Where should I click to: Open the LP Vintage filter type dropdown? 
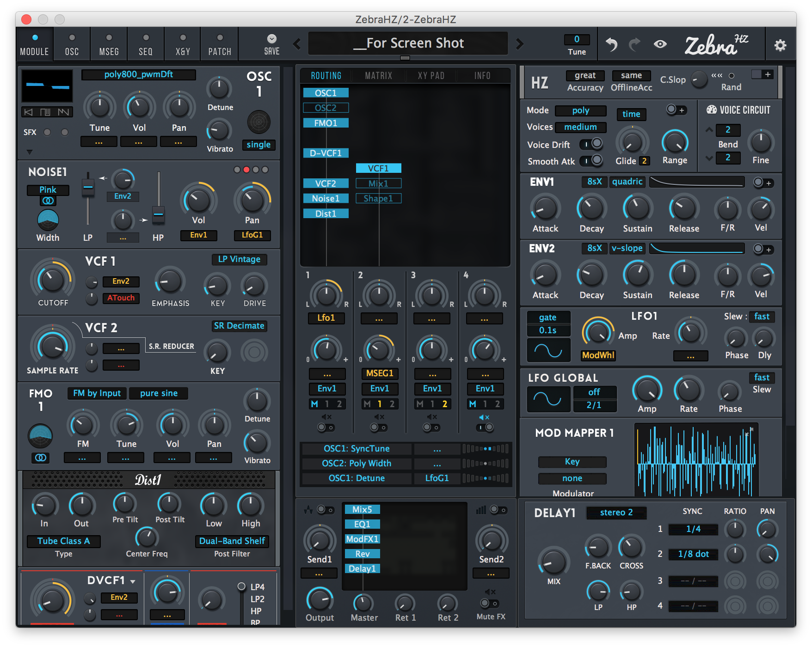pyautogui.click(x=239, y=259)
